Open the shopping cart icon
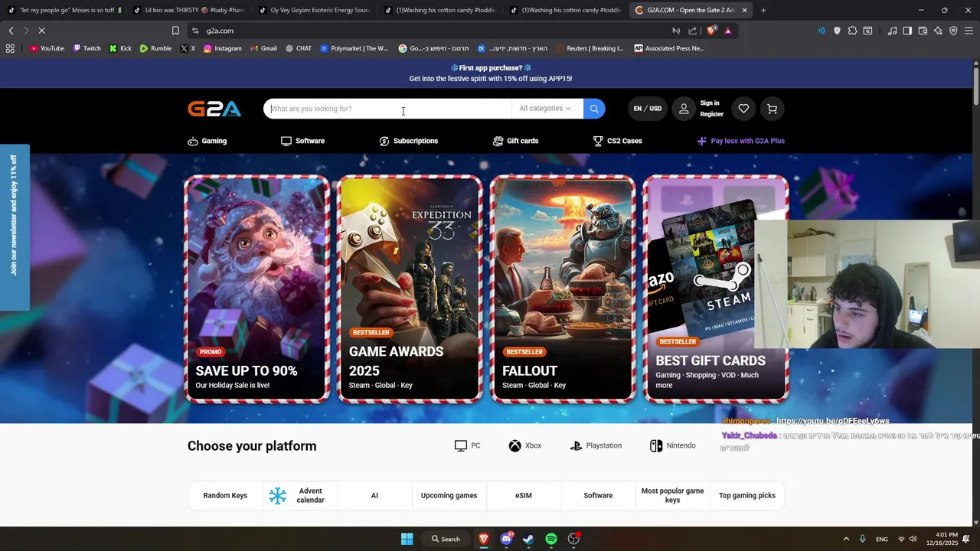980x551 pixels. point(772,109)
